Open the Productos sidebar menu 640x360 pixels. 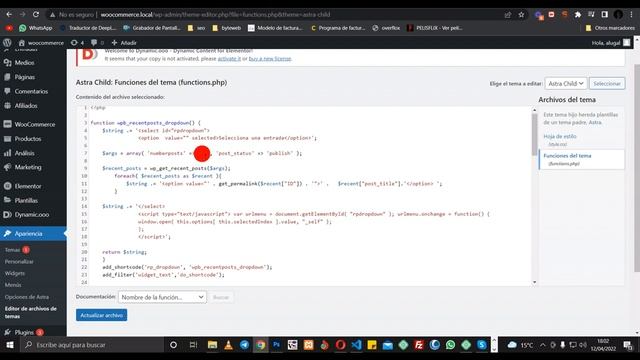tap(28, 138)
